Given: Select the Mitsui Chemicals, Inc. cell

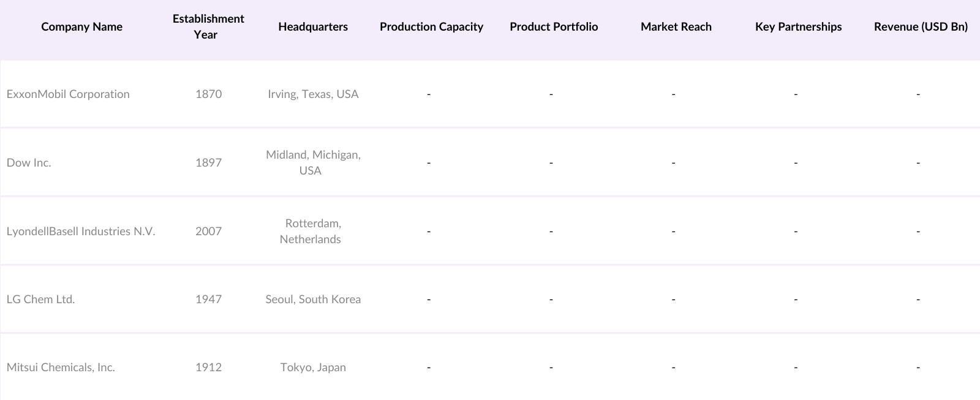Looking at the screenshot, I should tap(61, 368).
